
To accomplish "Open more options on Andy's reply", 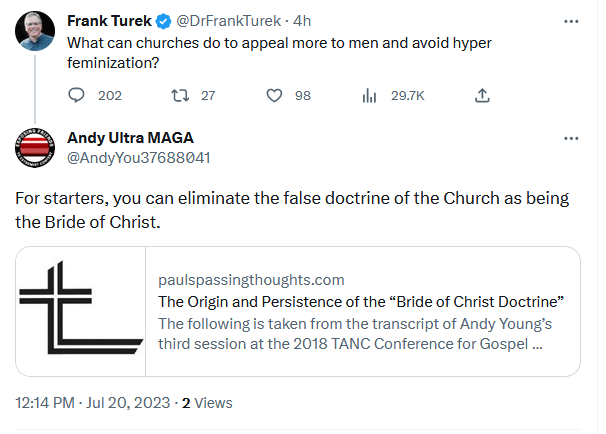I will (570, 138).
